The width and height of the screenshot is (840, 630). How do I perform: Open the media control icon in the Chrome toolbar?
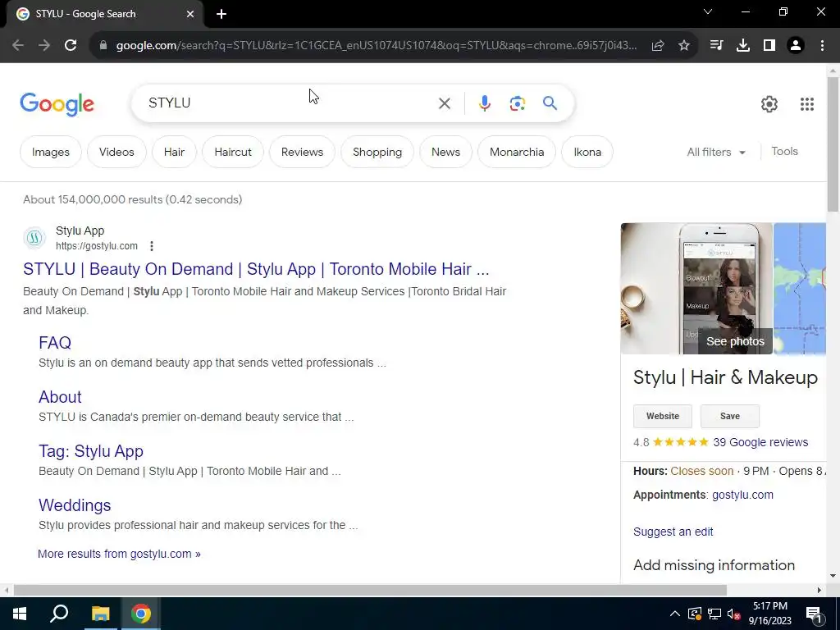pyautogui.click(x=717, y=46)
